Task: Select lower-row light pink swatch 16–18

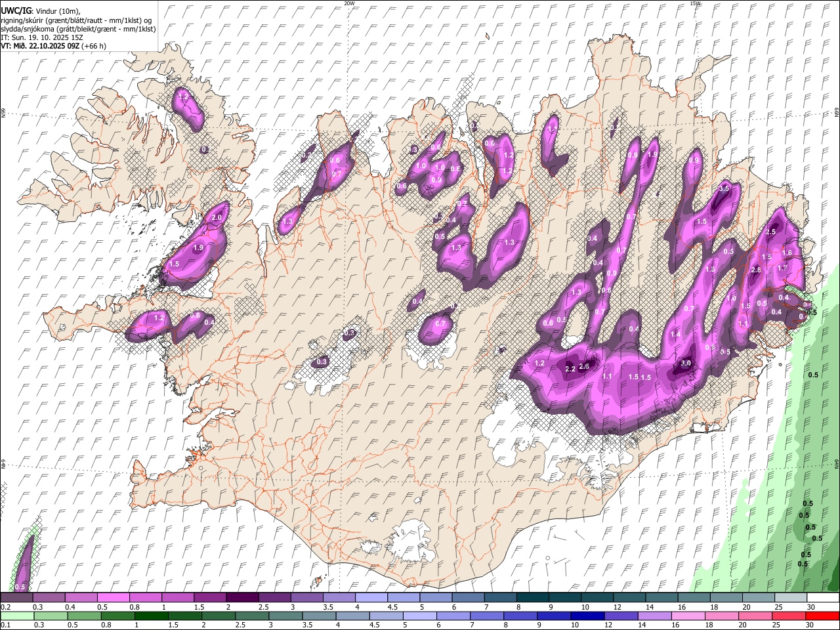Action: pos(688,616)
